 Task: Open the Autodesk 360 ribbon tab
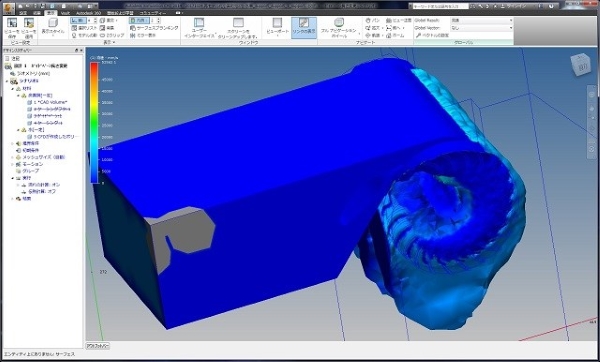click(88, 13)
